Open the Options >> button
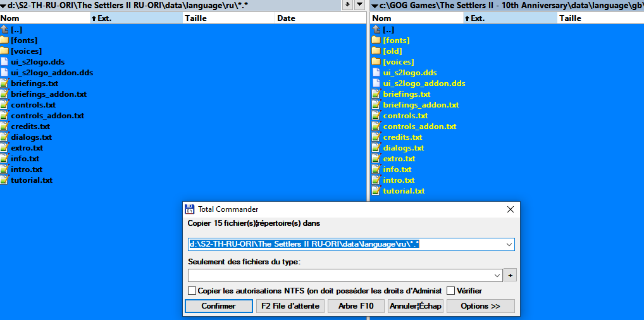644x320 pixels. pos(481,306)
